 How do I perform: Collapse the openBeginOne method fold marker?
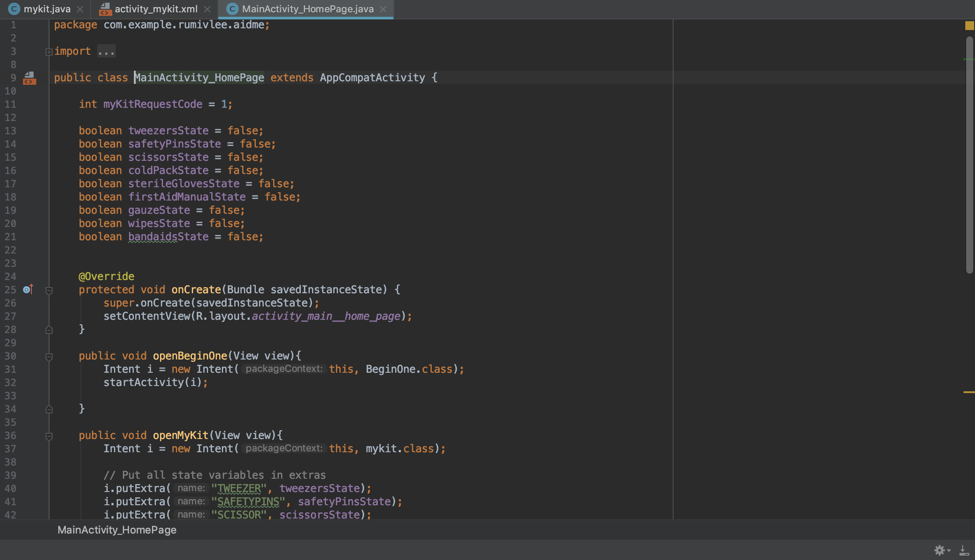(49, 356)
